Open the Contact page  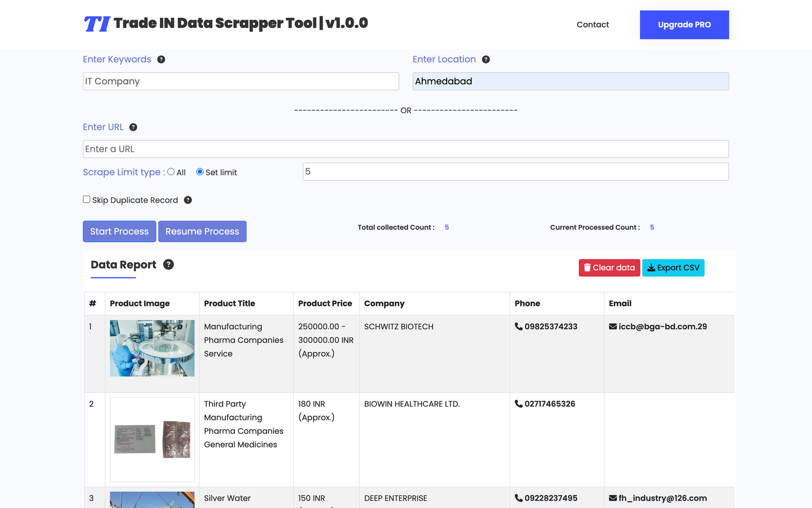coord(593,24)
